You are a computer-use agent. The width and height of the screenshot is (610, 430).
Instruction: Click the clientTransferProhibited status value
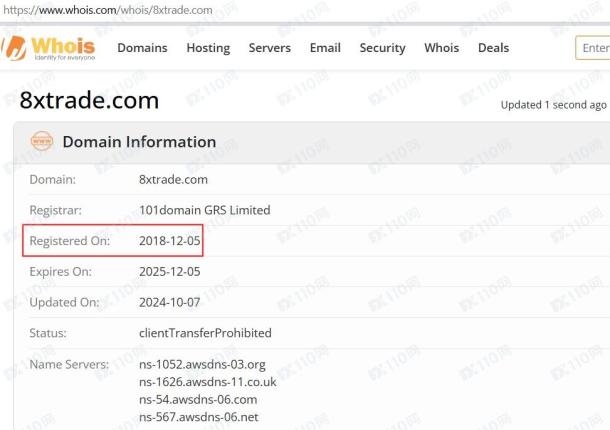205,333
